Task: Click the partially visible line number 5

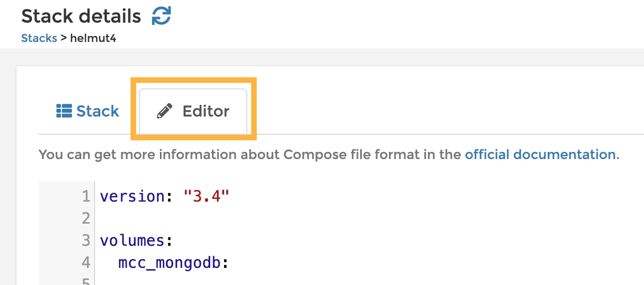Action: [85, 282]
